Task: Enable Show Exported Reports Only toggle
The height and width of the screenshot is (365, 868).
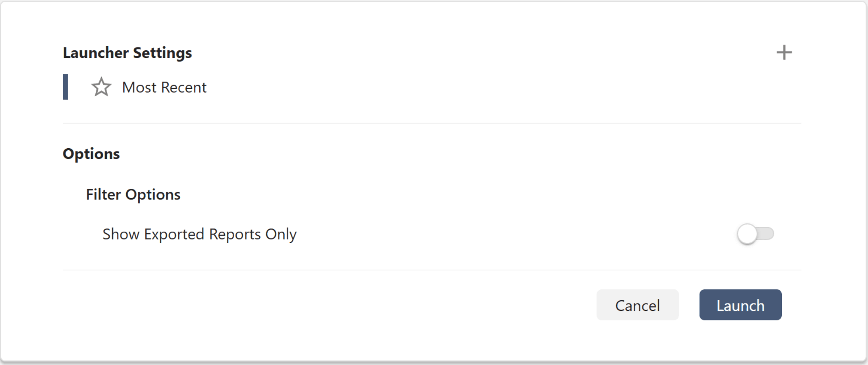Action: coord(755,234)
